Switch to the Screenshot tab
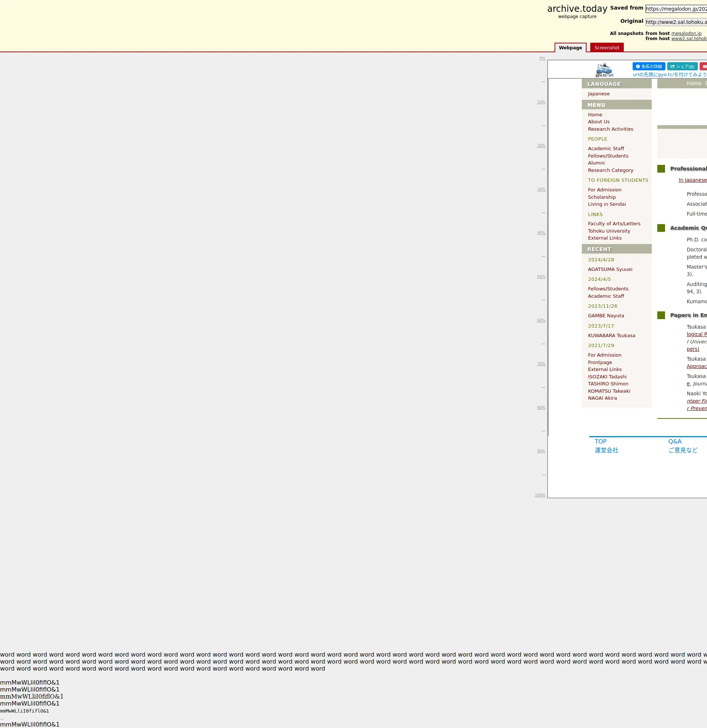Screen dimensions: 707x728 click(x=607, y=47)
